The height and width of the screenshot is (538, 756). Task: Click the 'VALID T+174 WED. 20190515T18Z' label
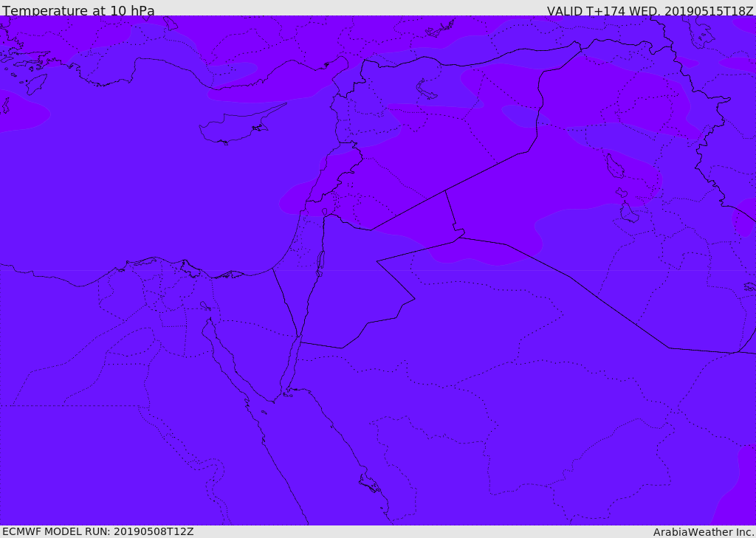tap(650, 10)
